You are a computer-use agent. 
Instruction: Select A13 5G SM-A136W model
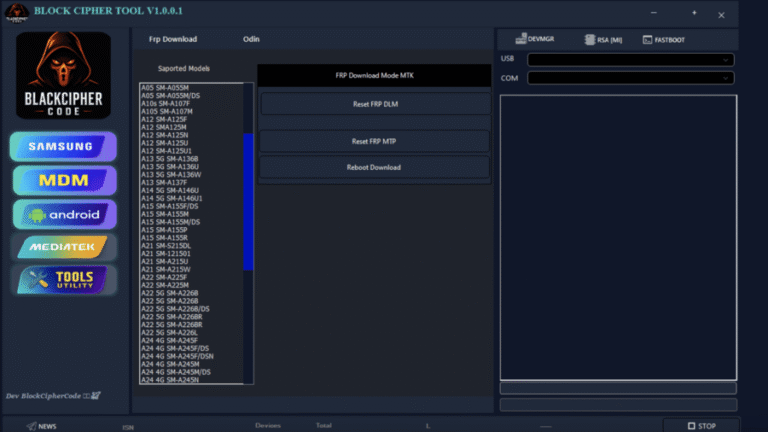[171, 174]
